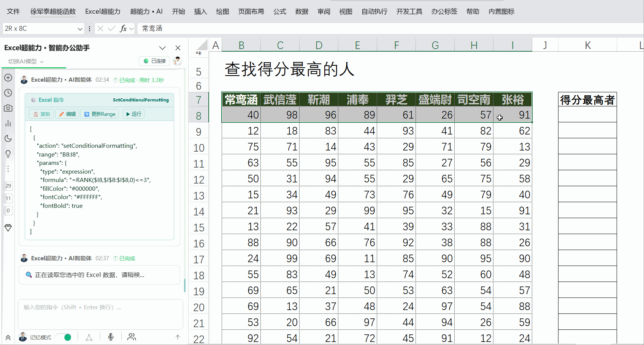Open the 切换AI模型 model dropdown
This screenshot has width=644, height=345.
26,61
